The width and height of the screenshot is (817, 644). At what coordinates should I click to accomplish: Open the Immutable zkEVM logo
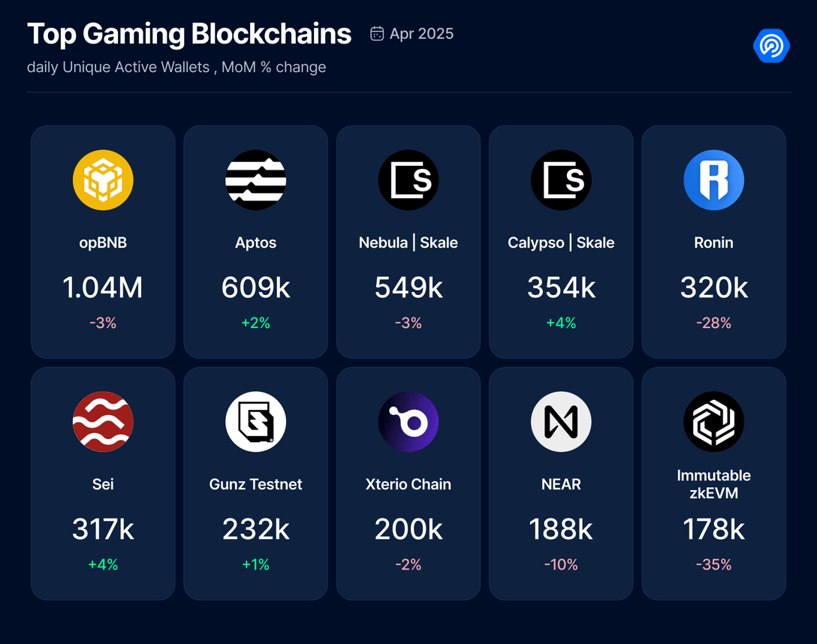coord(713,422)
